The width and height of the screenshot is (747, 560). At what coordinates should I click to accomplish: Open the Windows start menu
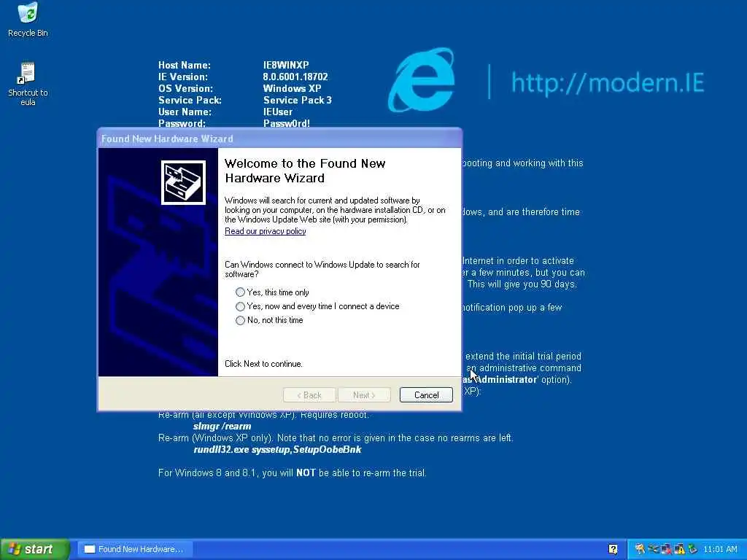click(x=34, y=549)
